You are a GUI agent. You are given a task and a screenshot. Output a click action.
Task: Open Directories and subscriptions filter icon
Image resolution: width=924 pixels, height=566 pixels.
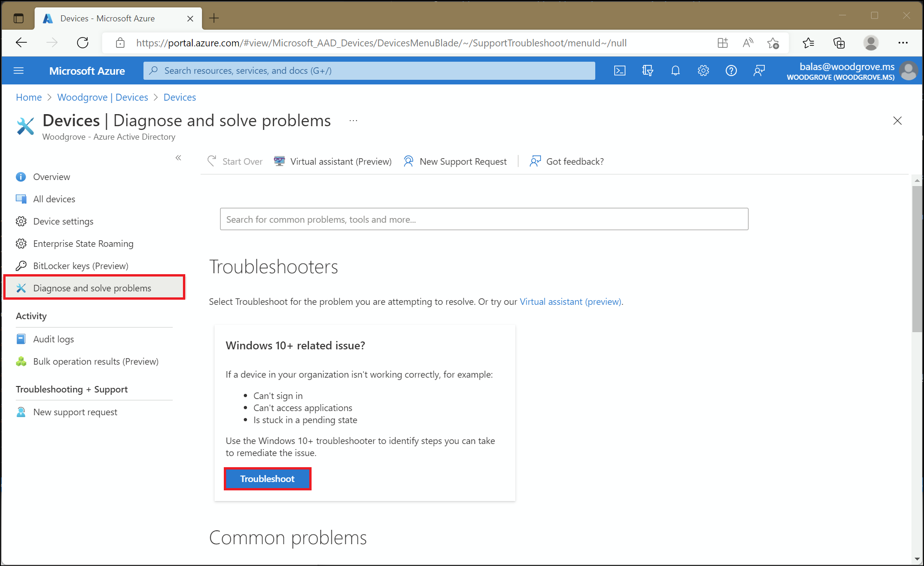click(647, 71)
